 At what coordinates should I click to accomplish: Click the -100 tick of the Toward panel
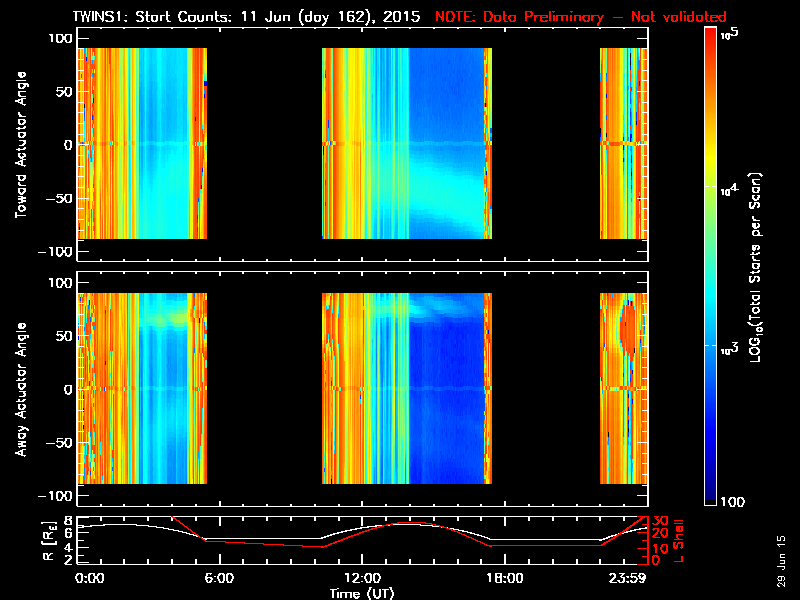tap(55, 252)
